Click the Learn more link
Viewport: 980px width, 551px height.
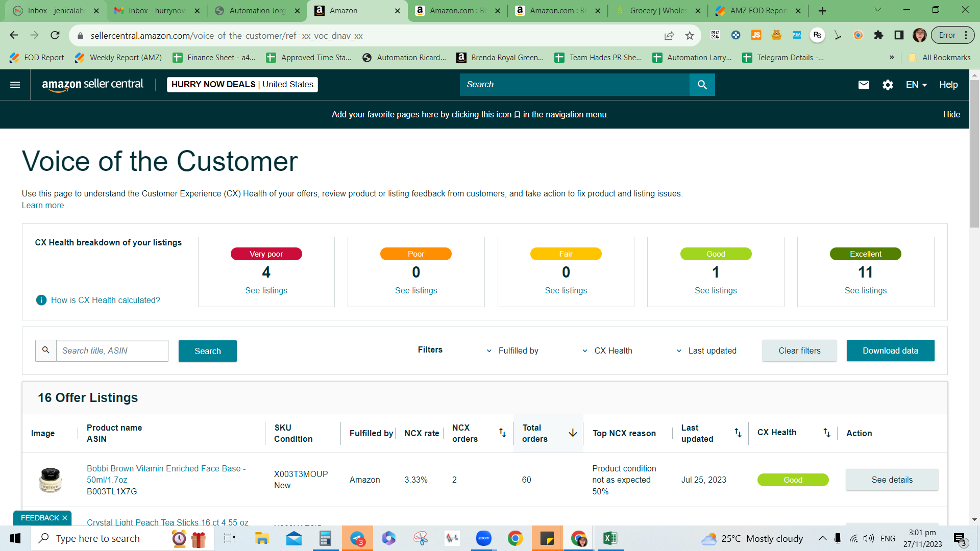tap(43, 205)
